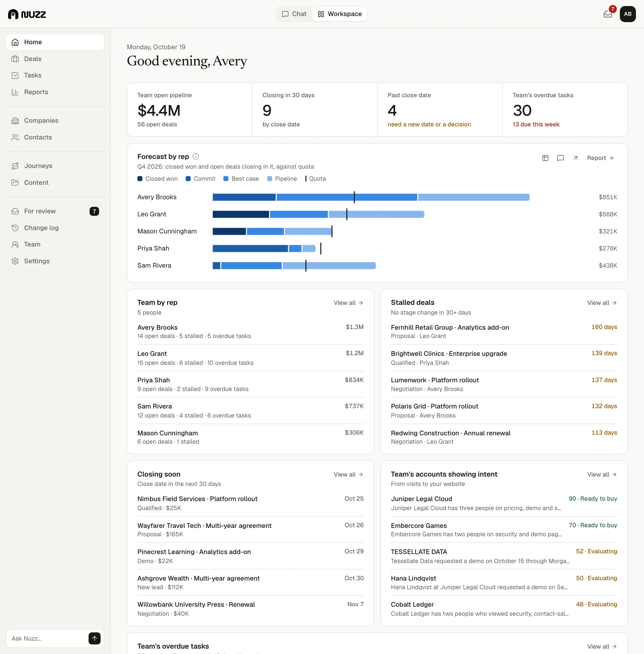This screenshot has height=654, width=644.
Task: Click the For review badge showing 7
Action: (94, 211)
